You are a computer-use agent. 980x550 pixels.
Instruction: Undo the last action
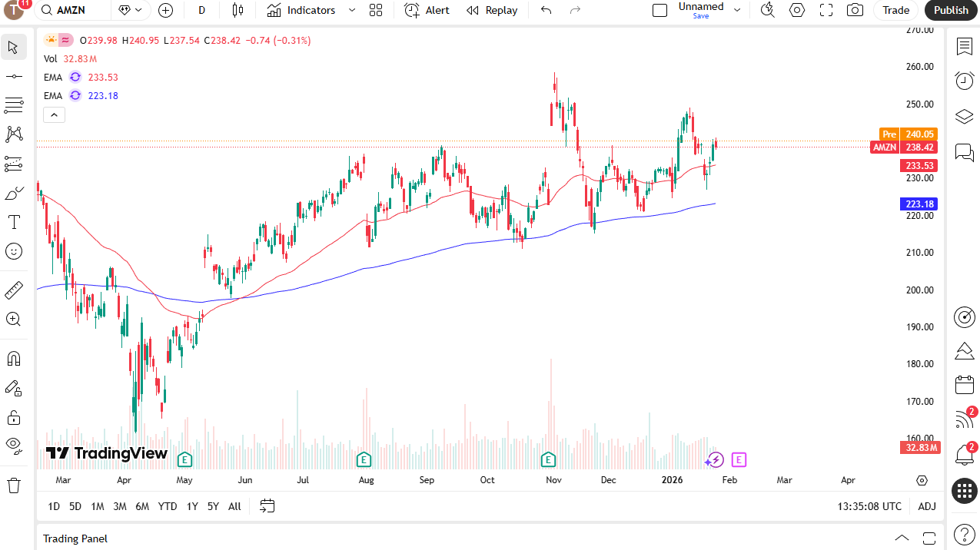546,10
